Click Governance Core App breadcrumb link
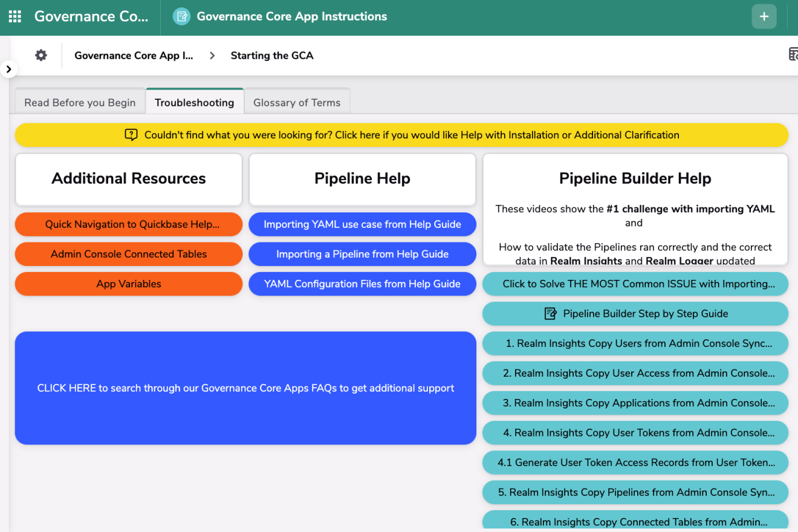The image size is (798, 532). (x=134, y=56)
